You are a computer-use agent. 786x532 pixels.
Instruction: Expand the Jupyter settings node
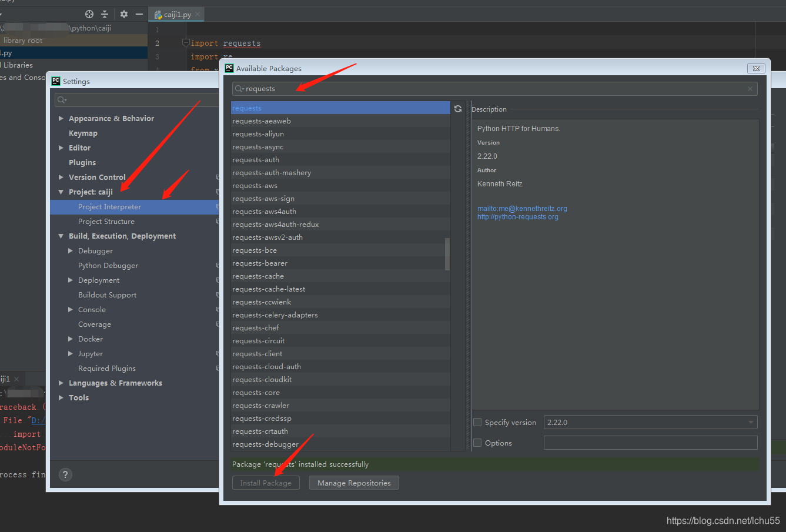71,353
